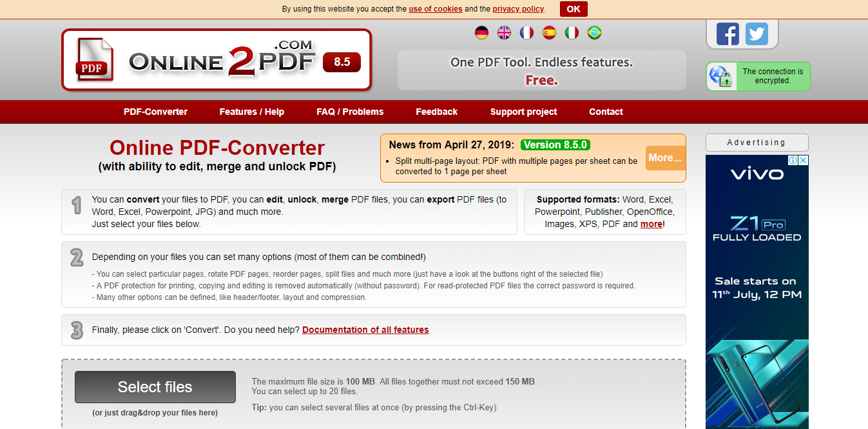868x429 pixels.
Task: Select the English UK flag
Action: pos(504,32)
